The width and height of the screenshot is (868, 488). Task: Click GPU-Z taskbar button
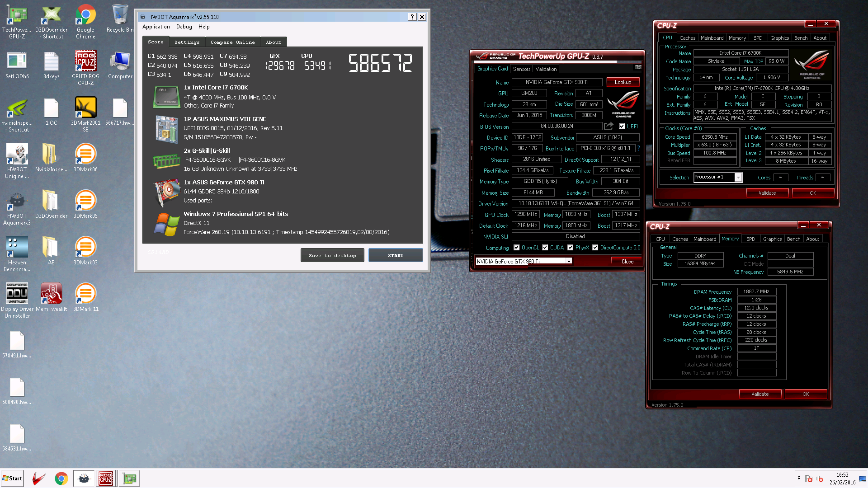129,479
